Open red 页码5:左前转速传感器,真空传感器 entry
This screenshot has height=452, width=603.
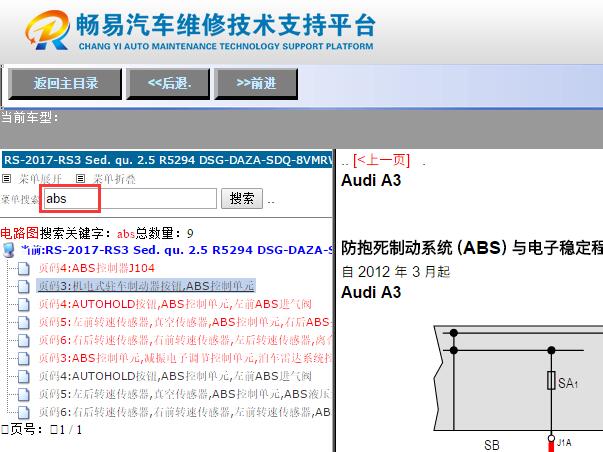pyautogui.click(x=186, y=322)
